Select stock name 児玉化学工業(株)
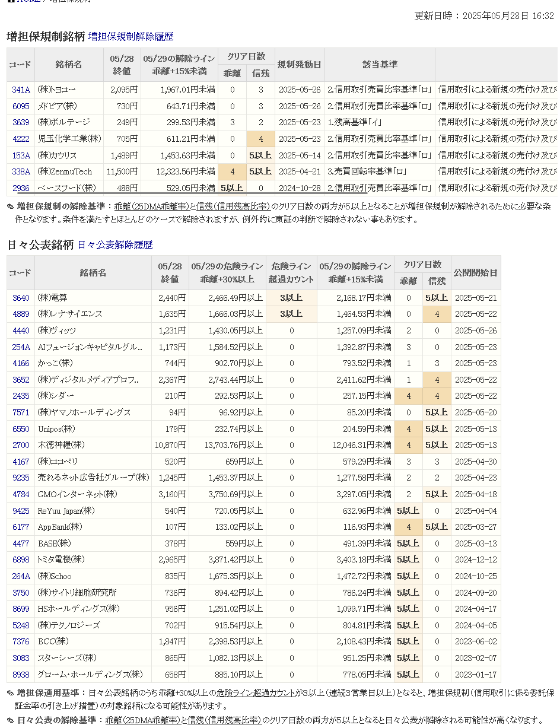 tap(69, 139)
